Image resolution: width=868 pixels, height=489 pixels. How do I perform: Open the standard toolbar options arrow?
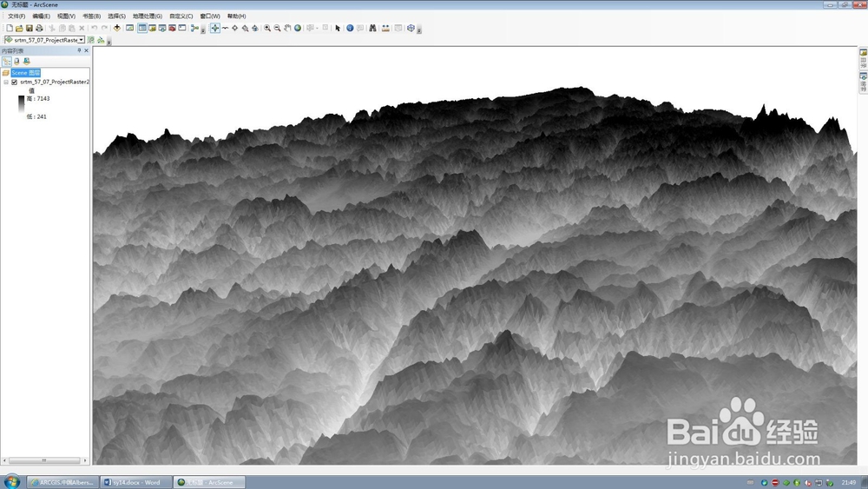click(x=203, y=30)
